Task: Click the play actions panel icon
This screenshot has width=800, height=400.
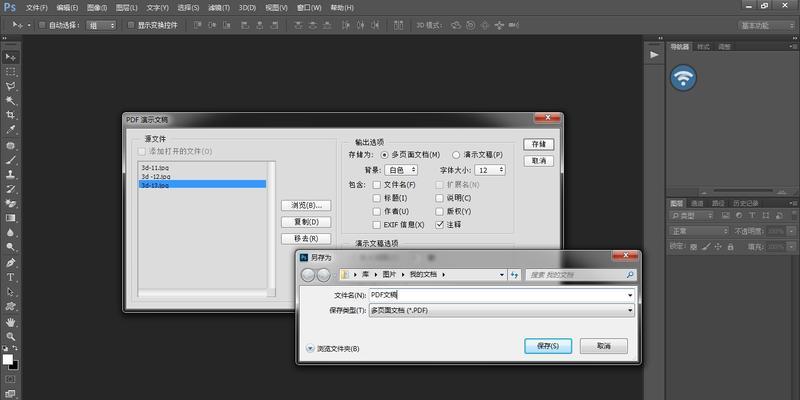Action: 654,55
